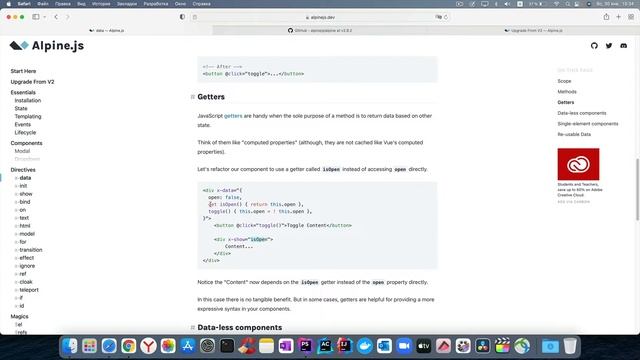Open a new tab with plus icon
This screenshot has width=640, height=360.
(618, 17)
